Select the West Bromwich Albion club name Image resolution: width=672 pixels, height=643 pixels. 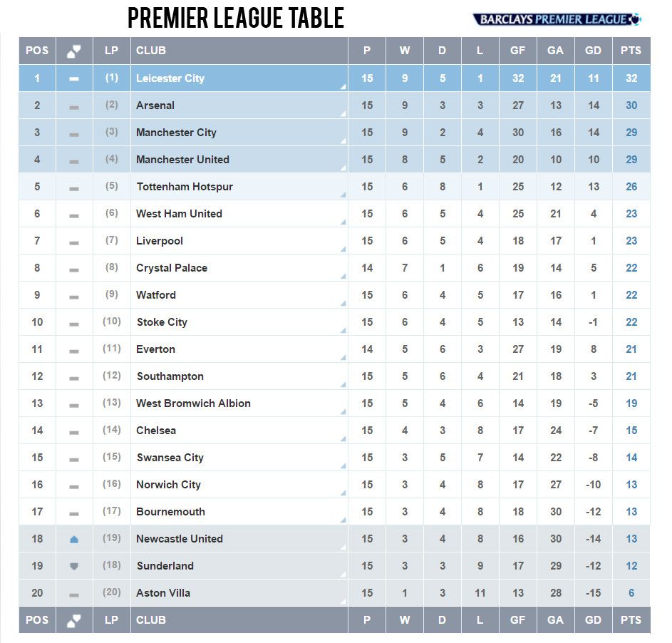pyautogui.click(x=193, y=403)
